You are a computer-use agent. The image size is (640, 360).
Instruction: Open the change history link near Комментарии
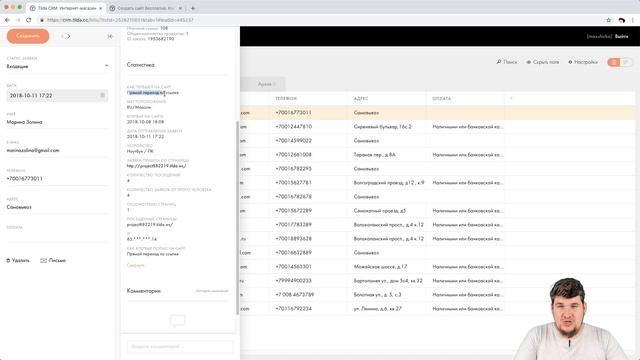coord(212,291)
